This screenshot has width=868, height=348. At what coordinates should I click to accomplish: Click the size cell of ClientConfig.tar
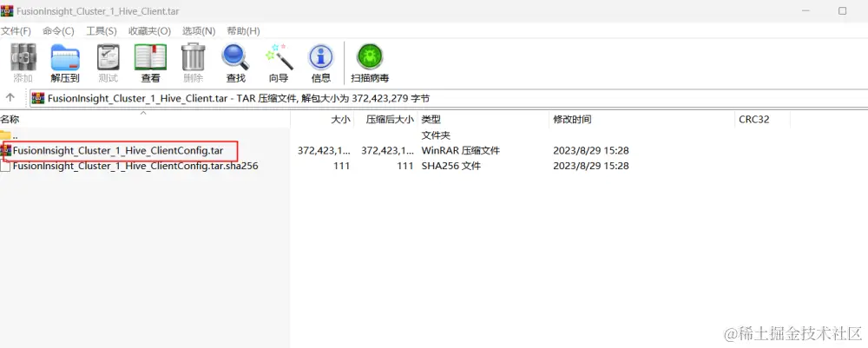(x=324, y=150)
